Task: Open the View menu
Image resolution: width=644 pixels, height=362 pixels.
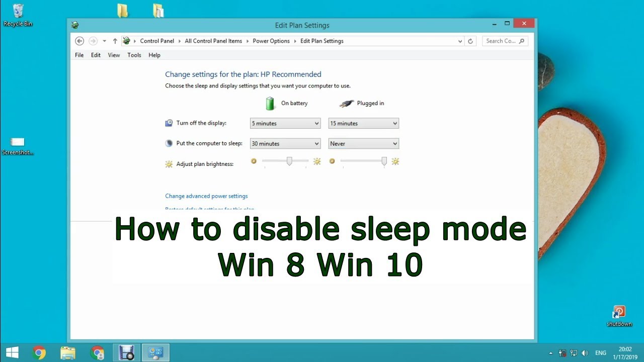Action: point(114,55)
